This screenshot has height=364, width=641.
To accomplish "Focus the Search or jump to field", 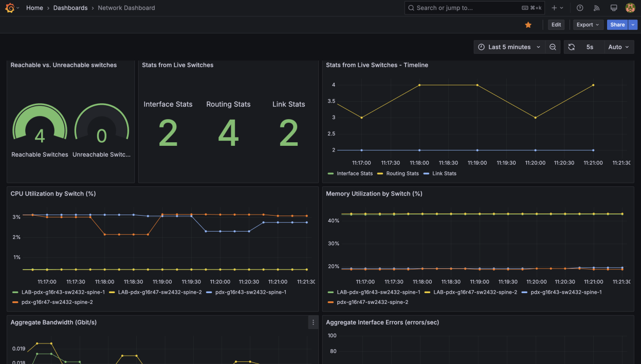I will click(x=474, y=8).
